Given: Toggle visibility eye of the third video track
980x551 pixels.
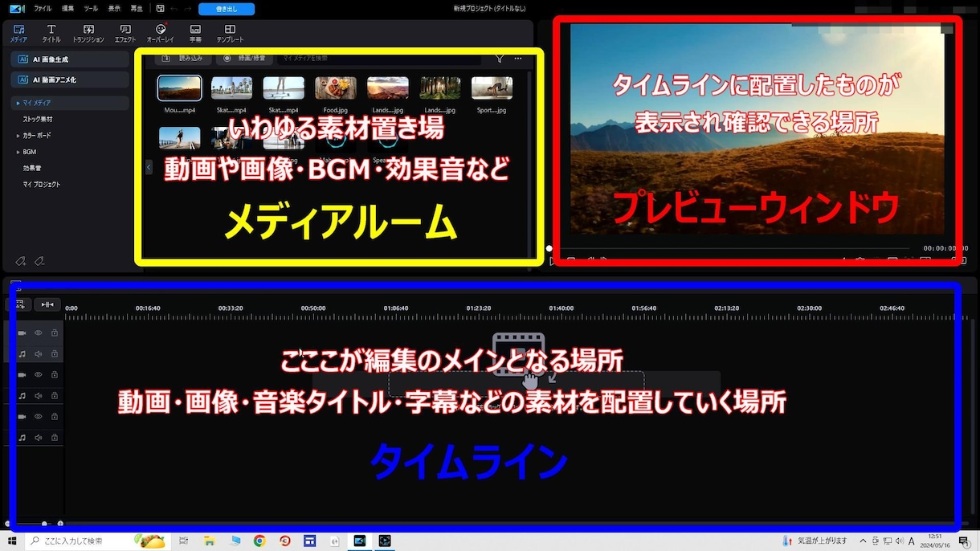Looking at the screenshot, I should point(38,416).
